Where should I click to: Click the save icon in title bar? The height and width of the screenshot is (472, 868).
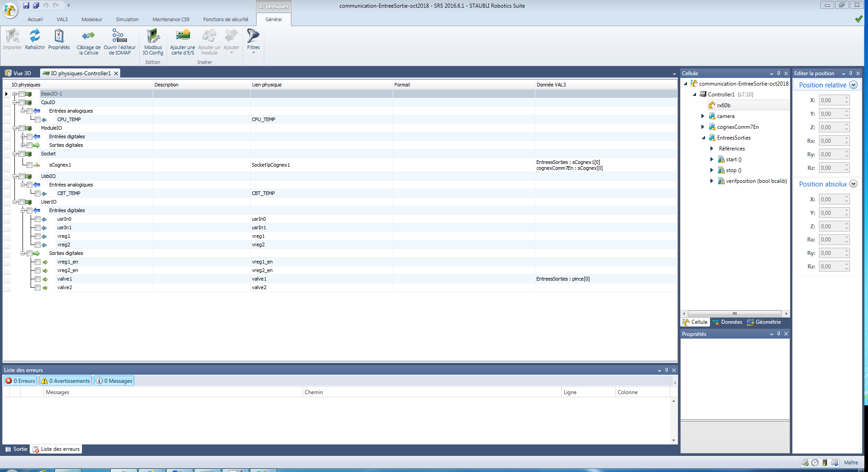(x=26, y=5)
